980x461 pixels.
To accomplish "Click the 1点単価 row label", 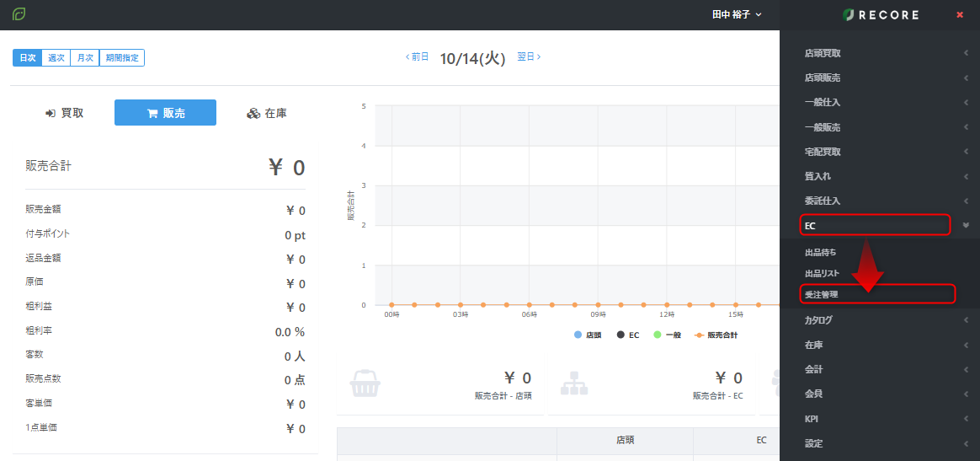I will pyautogui.click(x=42, y=427).
